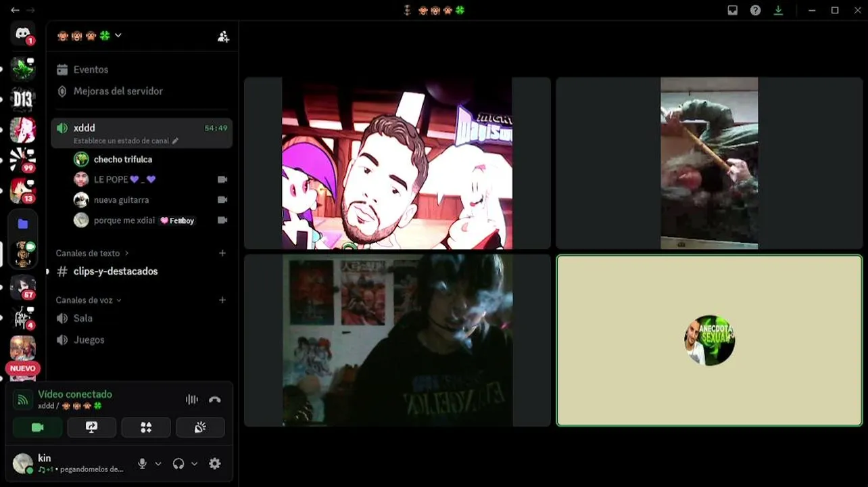
Task: Focus the smoking person webcam tile
Action: pyautogui.click(x=397, y=340)
